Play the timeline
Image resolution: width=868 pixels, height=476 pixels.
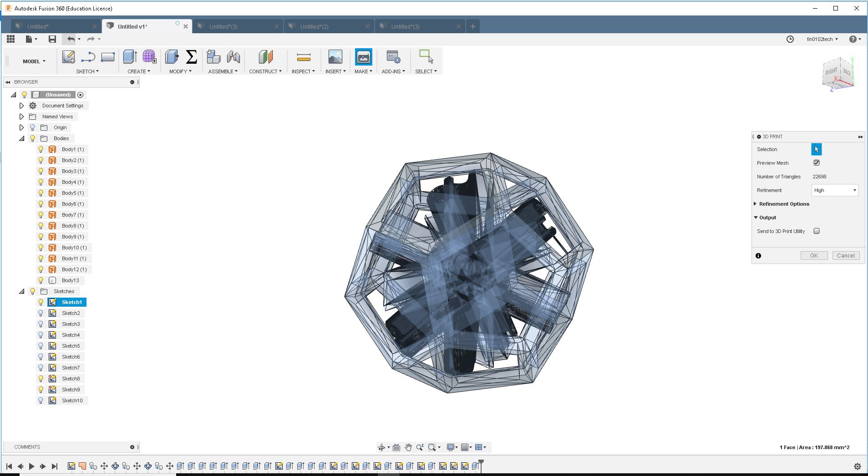coord(31,466)
